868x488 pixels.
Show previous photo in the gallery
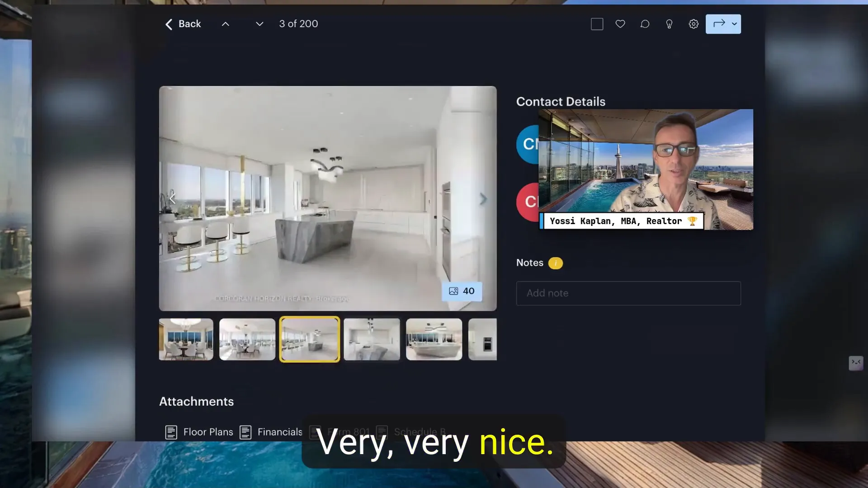coord(172,198)
